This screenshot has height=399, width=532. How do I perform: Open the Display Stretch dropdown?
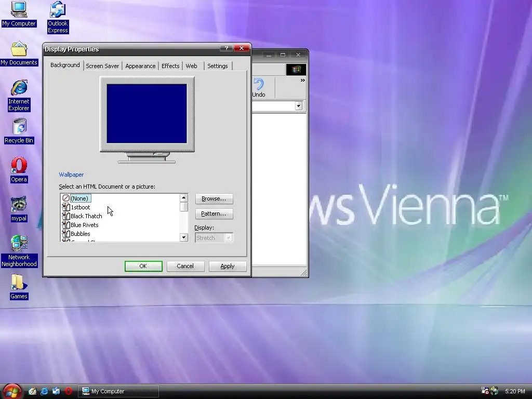pyautogui.click(x=214, y=238)
